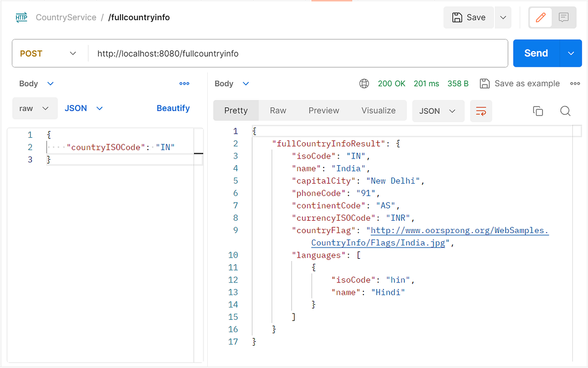The height and width of the screenshot is (368, 588).
Task: Open the comments panel icon
Action: pyautogui.click(x=564, y=17)
